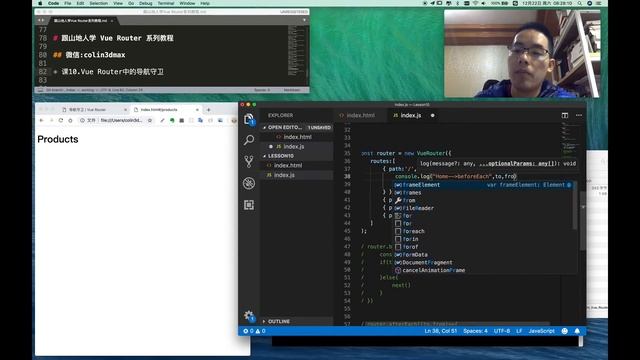Choose the foreach snippet suggestion
Image resolution: width=640 pixels, height=360 pixels.
(483, 231)
